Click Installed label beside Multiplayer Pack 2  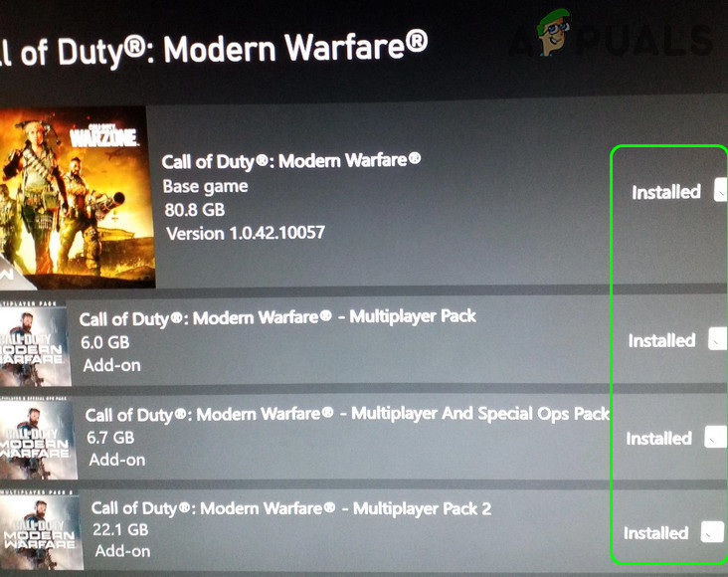tap(655, 533)
